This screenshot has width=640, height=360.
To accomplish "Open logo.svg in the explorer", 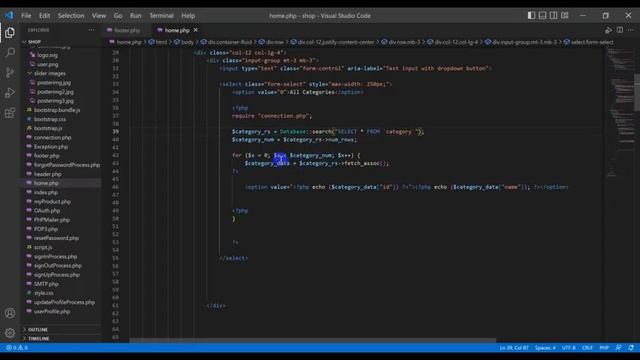I will (47, 55).
